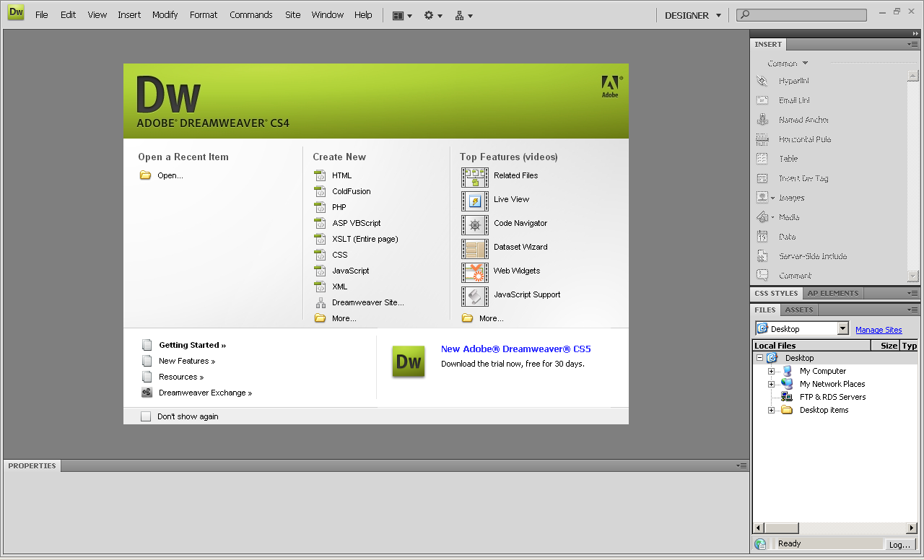Click the CSS document icon
Image resolution: width=924 pixels, height=560 pixels.
point(321,255)
